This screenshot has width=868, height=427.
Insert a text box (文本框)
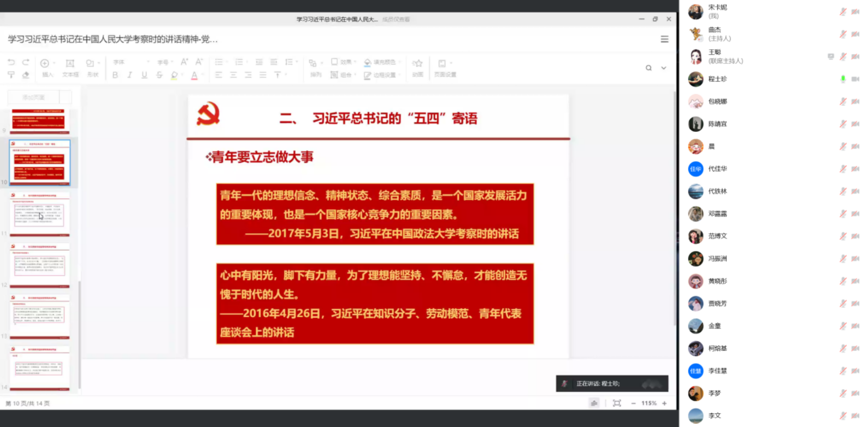(x=70, y=67)
